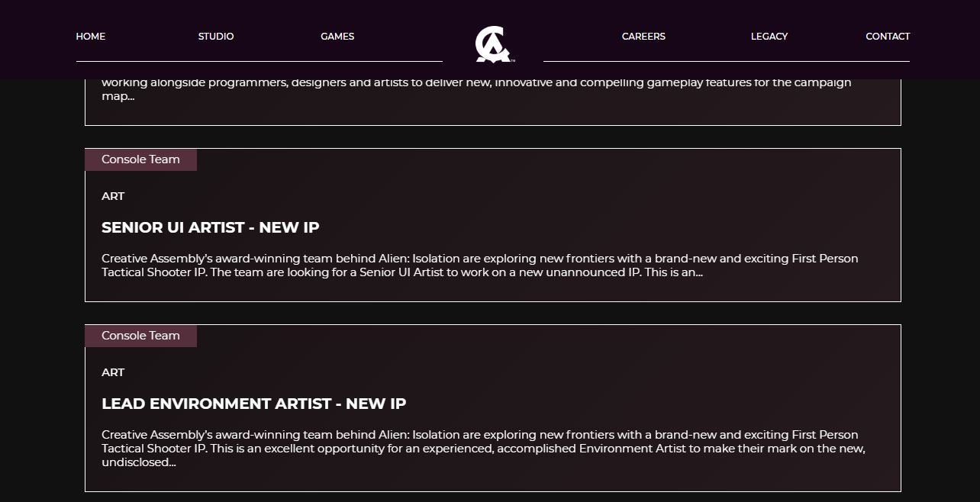This screenshot has width=980, height=502.
Task: Select the ART label above Lead Environment Artist
Action: [x=113, y=372]
